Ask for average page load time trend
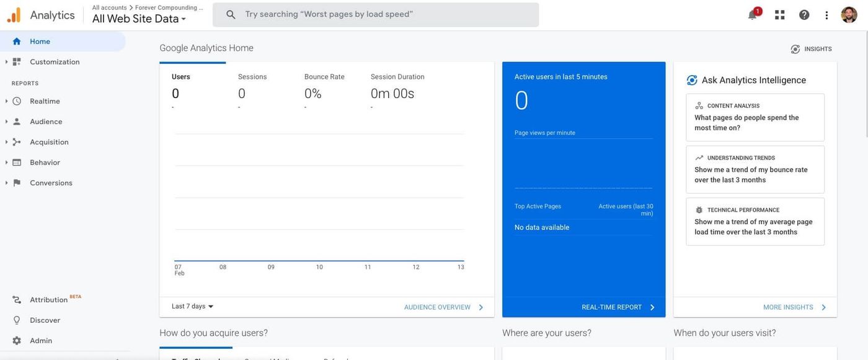 (x=755, y=222)
